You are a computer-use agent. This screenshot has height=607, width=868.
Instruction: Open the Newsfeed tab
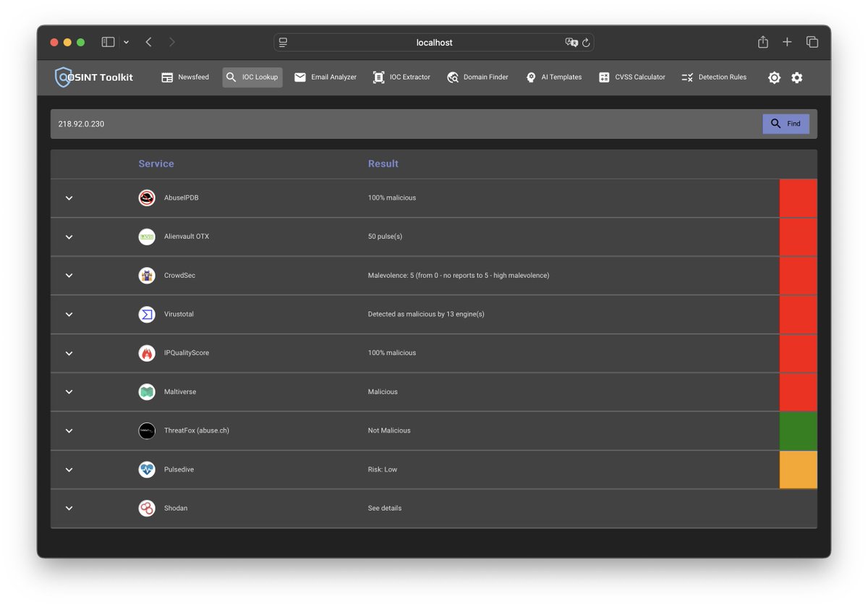185,77
